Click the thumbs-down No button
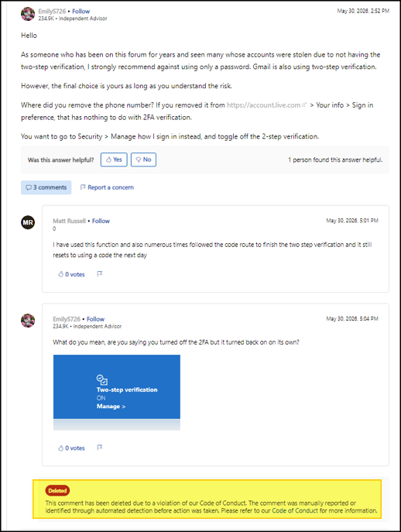This screenshot has width=401, height=532. click(x=143, y=160)
